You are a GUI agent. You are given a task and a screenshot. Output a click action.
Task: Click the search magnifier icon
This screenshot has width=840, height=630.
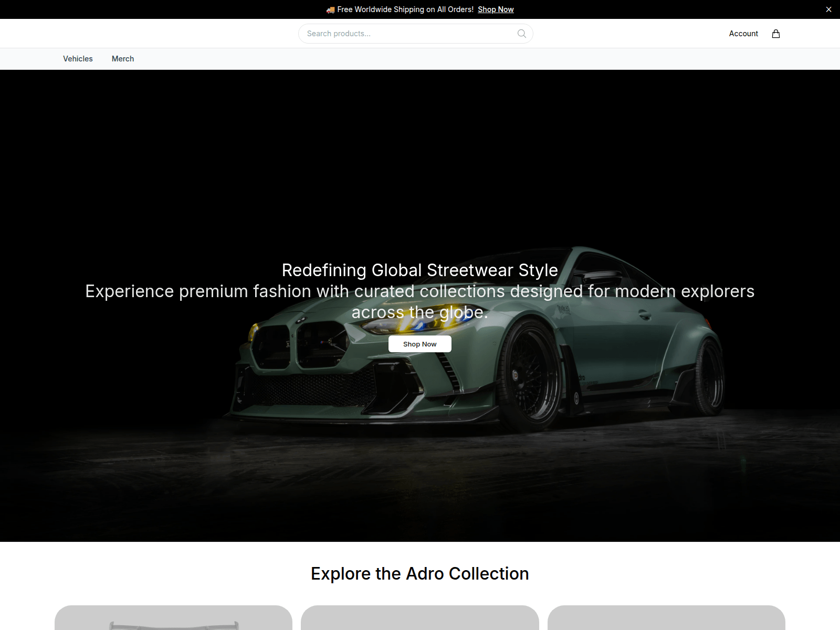click(521, 34)
